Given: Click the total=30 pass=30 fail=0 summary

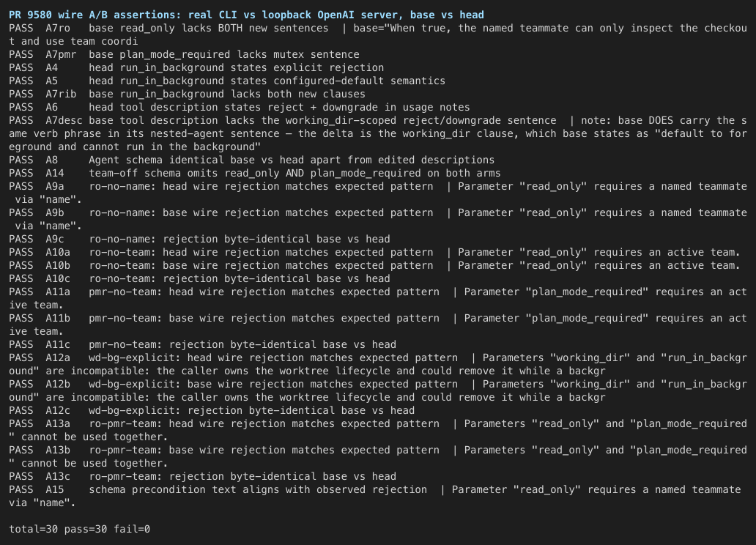Looking at the screenshot, I should [x=80, y=529].
